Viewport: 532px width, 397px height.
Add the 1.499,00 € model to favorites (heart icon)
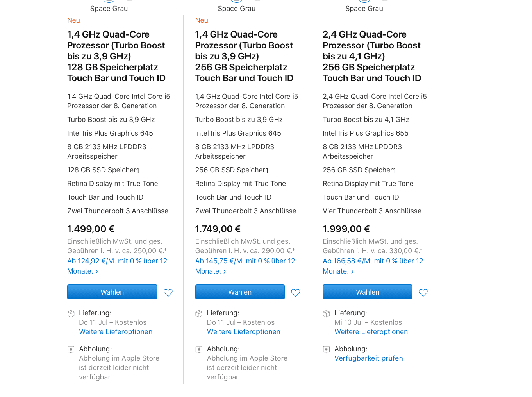point(168,293)
